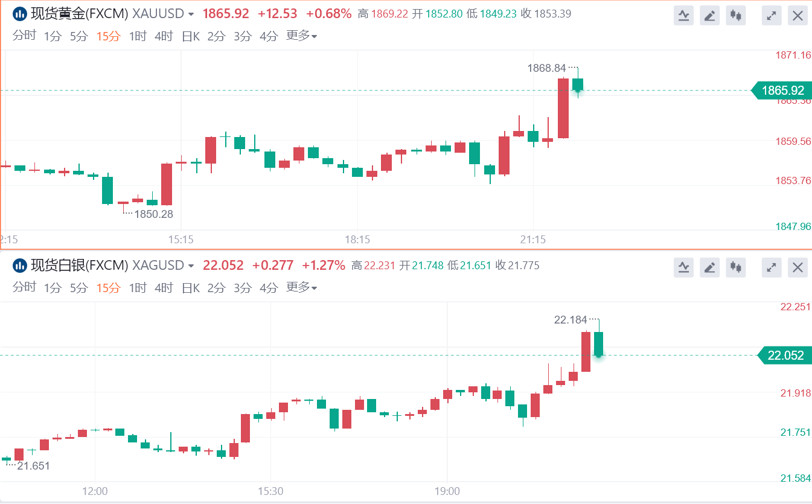Click the 22.052 silver price axis label

[x=785, y=356]
